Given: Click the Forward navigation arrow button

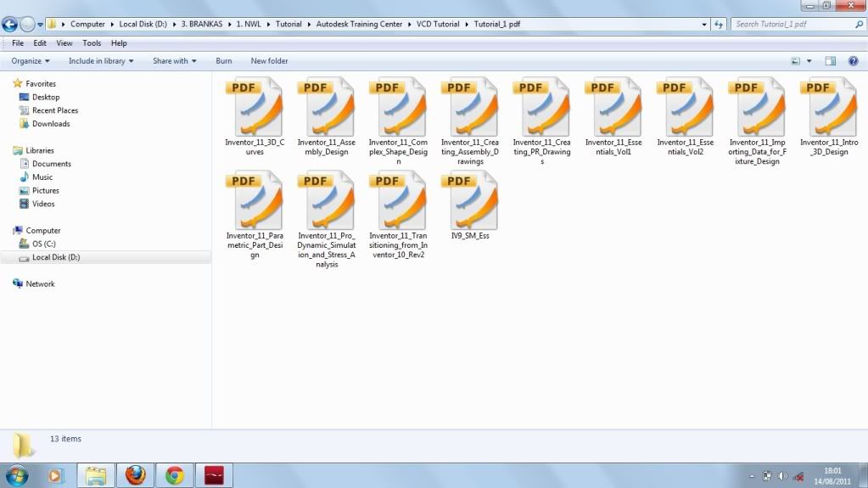Looking at the screenshot, I should 27,25.
